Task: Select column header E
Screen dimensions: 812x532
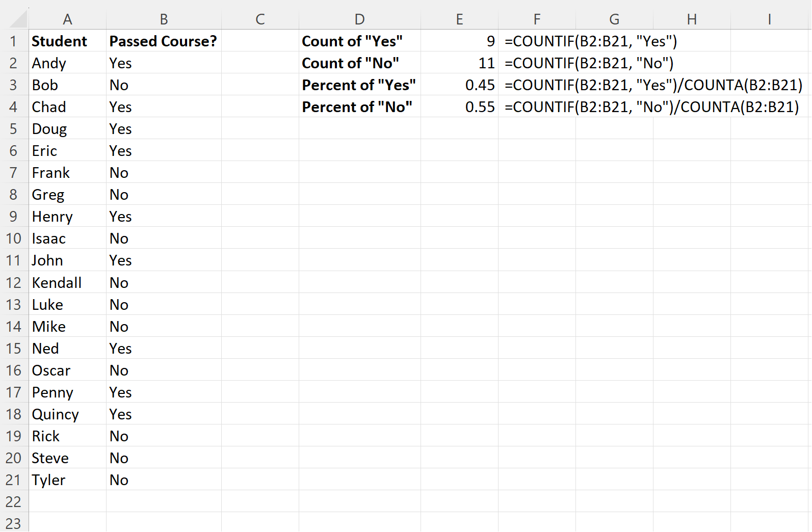Action: pos(459,19)
